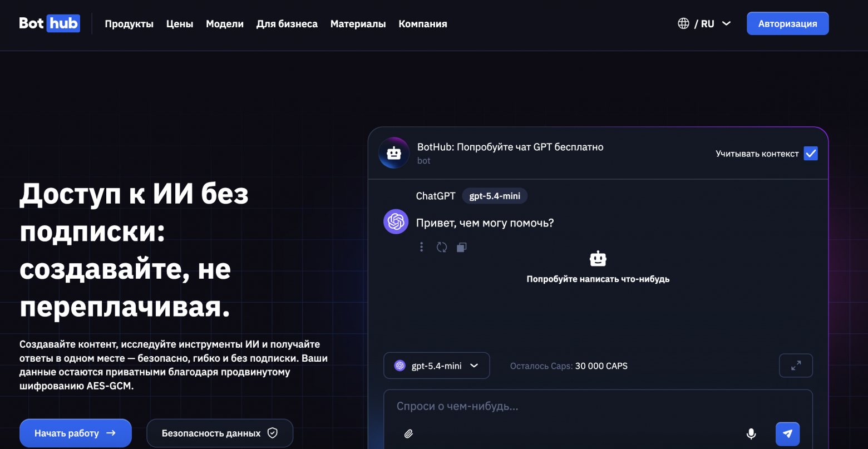The image size is (868, 449).
Task: Open the "Безопасность данных" button
Action: pyautogui.click(x=220, y=433)
